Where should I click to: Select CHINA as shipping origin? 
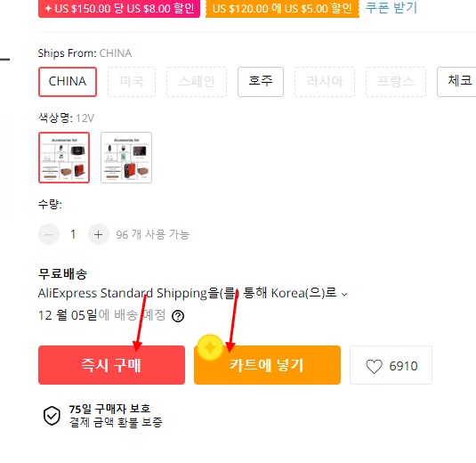(x=68, y=82)
